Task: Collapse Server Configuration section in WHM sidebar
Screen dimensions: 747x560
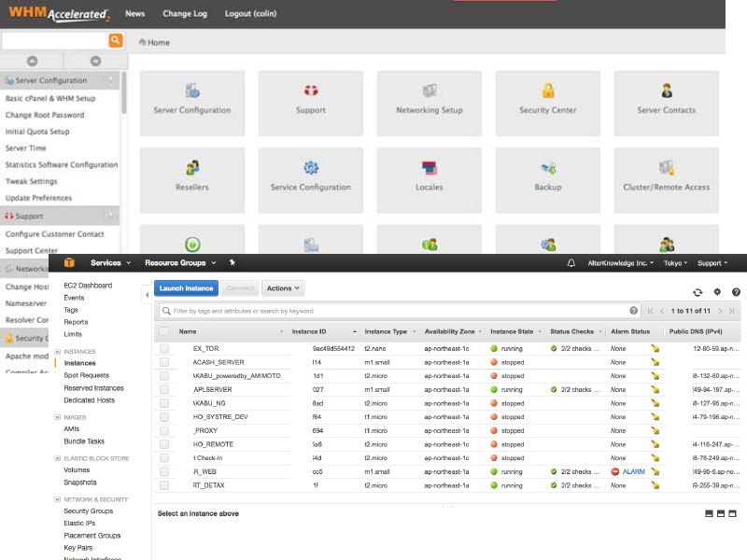Action: [110, 80]
